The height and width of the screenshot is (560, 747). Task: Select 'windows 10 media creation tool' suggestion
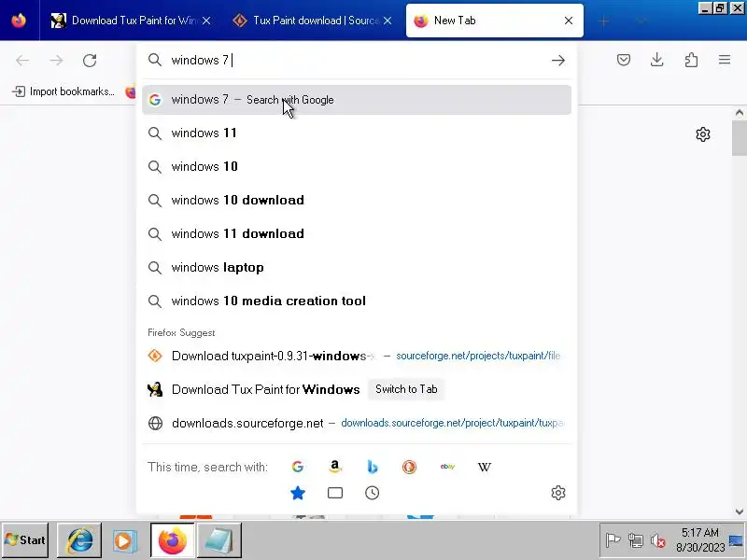tap(357, 301)
